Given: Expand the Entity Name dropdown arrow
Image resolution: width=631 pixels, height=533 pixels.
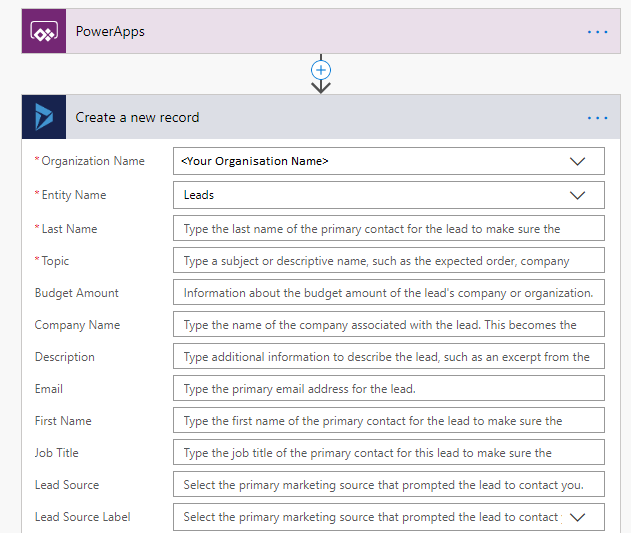Looking at the screenshot, I should pos(577,195).
